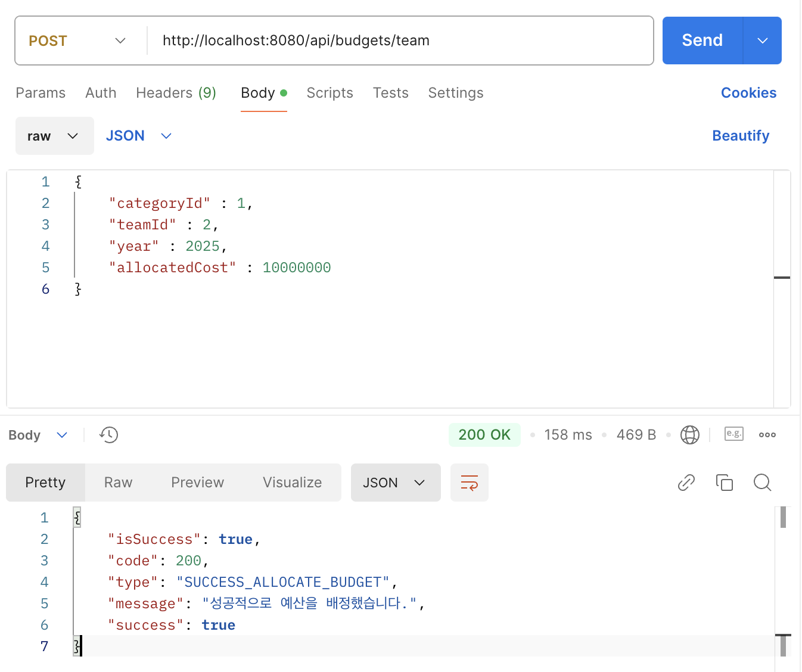Expand the response Body dropdown
Screen dimensions: 802x672
[38, 435]
